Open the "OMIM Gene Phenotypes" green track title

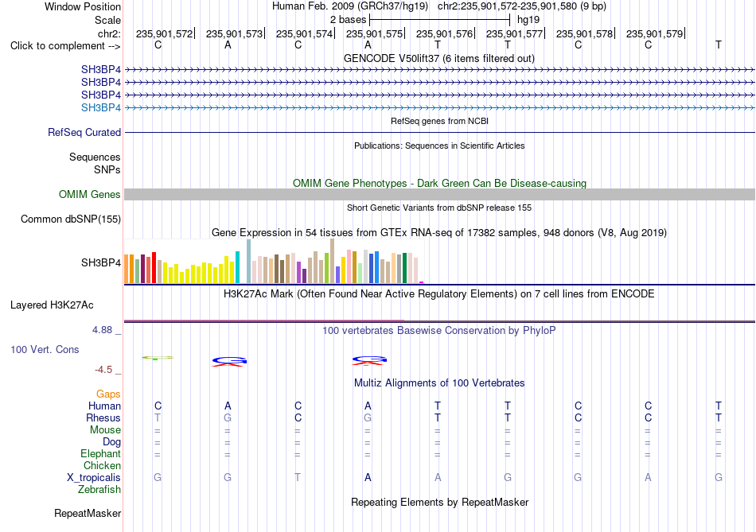click(x=439, y=183)
